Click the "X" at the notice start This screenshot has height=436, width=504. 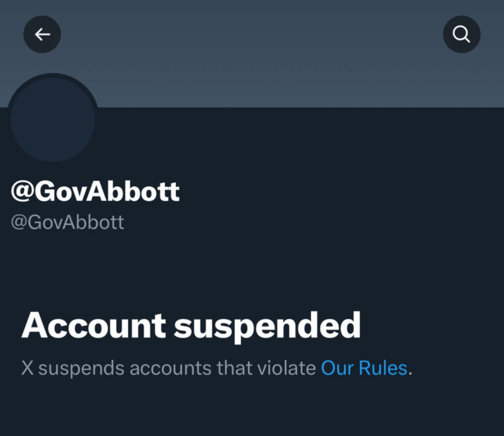(27, 368)
